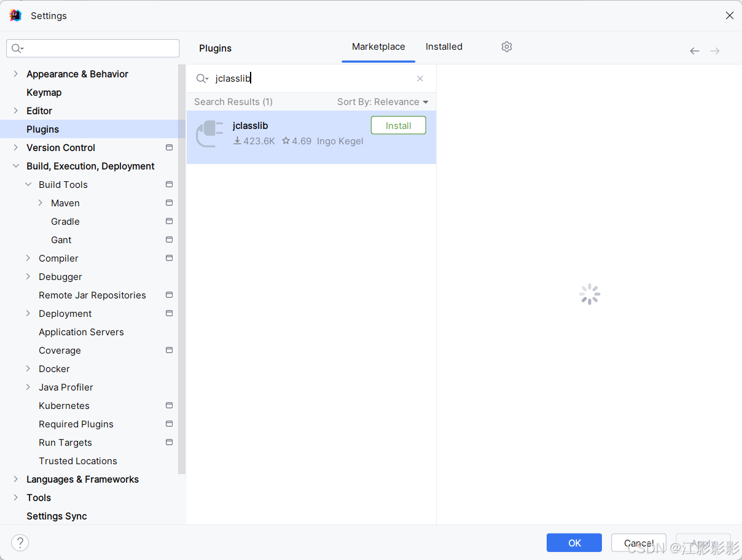Click the Cancel button

tap(639, 543)
